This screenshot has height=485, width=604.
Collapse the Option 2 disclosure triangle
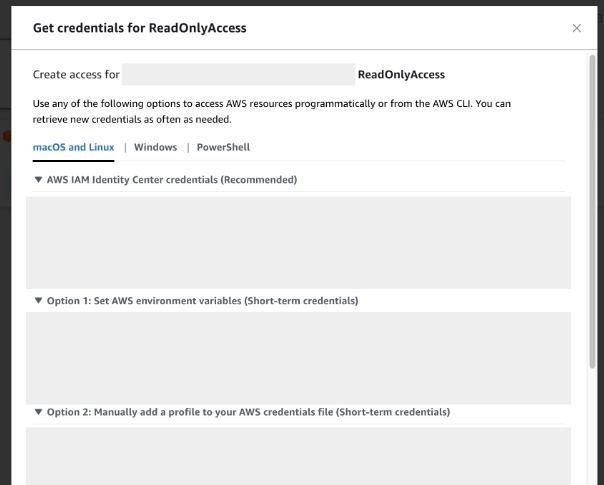(38, 411)
